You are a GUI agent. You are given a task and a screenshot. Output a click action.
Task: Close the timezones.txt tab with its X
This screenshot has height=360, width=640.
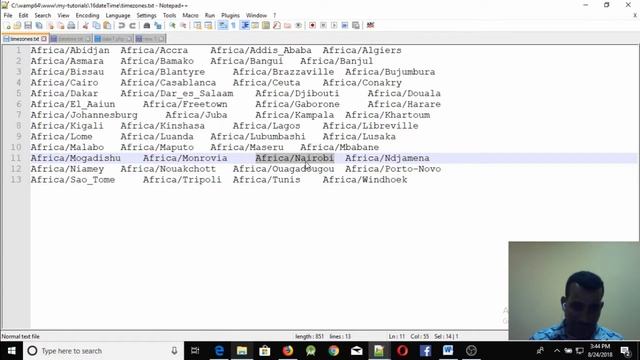[x=44, y=39]
